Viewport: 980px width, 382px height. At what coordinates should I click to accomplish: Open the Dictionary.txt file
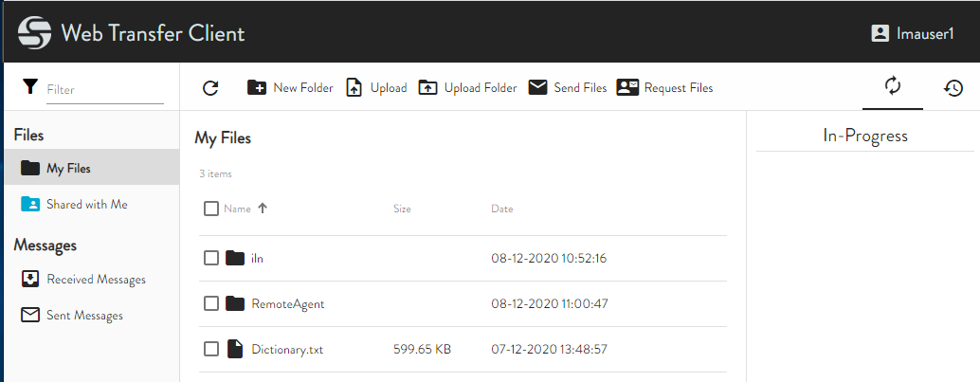click(287, 350)
